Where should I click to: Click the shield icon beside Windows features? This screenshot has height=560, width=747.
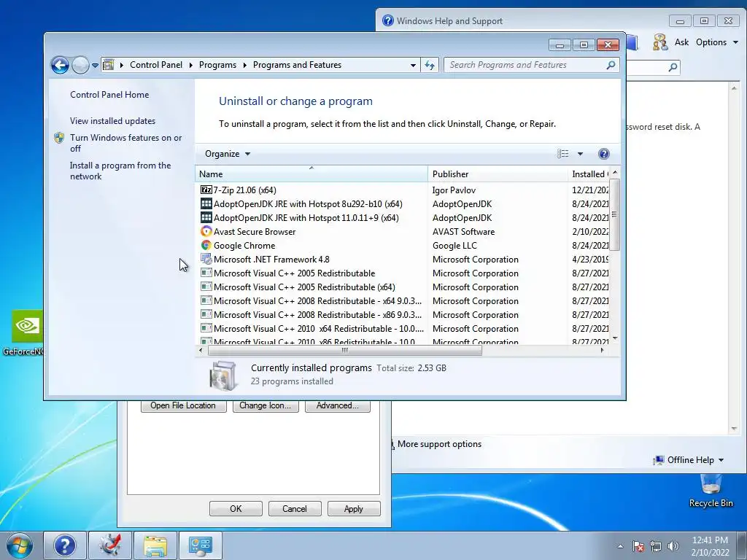59,138
